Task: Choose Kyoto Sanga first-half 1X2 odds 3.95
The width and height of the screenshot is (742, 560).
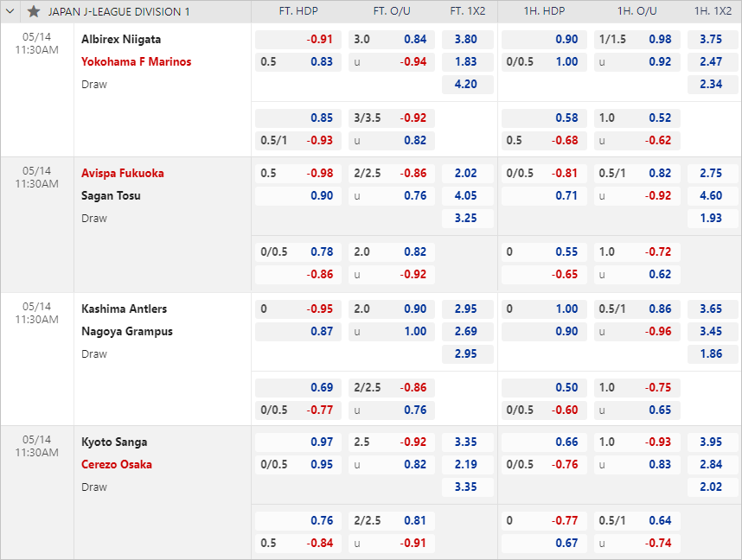Action: [x=713, y=442]
